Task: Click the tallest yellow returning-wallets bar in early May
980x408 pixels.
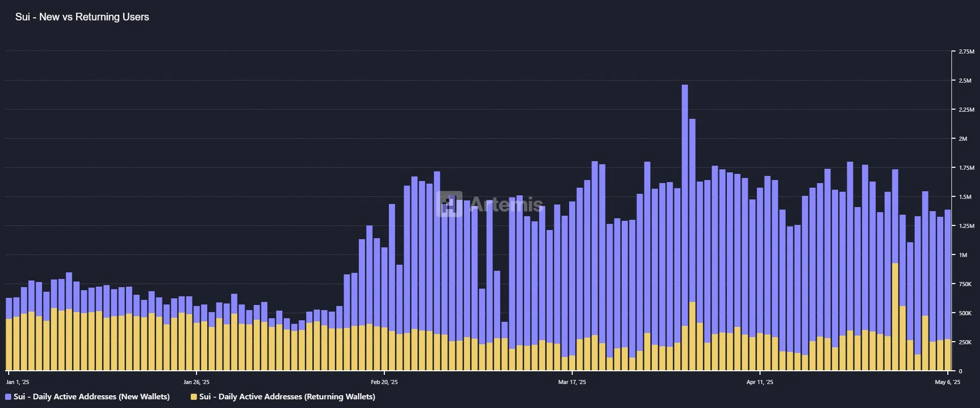Action: point(895,317)
